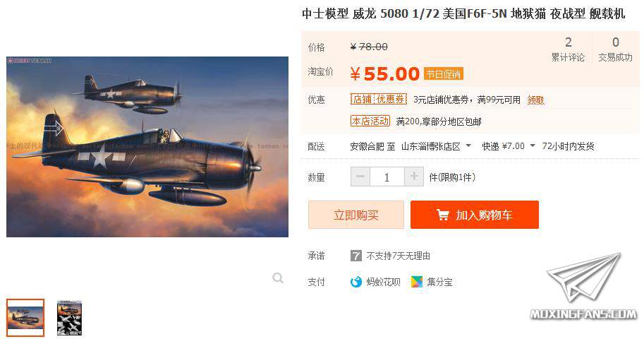Expand the 快递 ¥7.00 shipping dropdown
Screen dimensions: 644x339
(509, 146)
